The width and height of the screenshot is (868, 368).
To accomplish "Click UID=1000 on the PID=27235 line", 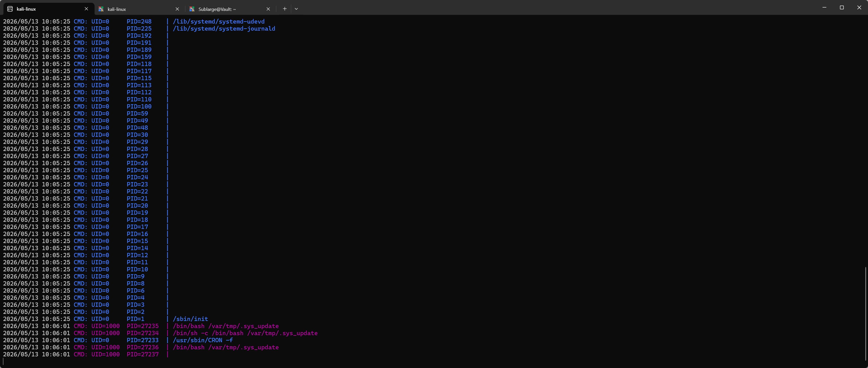I will pos(105,326).
